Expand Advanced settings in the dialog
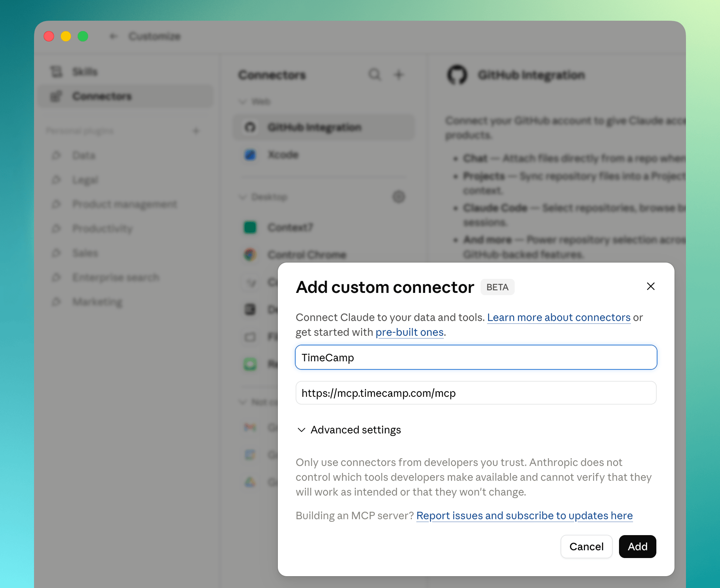 (x=349, y=430)
